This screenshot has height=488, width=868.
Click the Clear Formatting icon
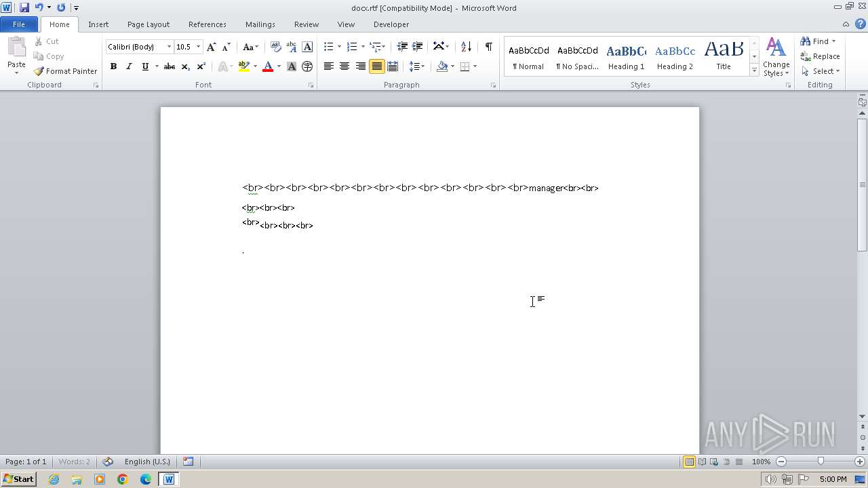click(276, 47)
